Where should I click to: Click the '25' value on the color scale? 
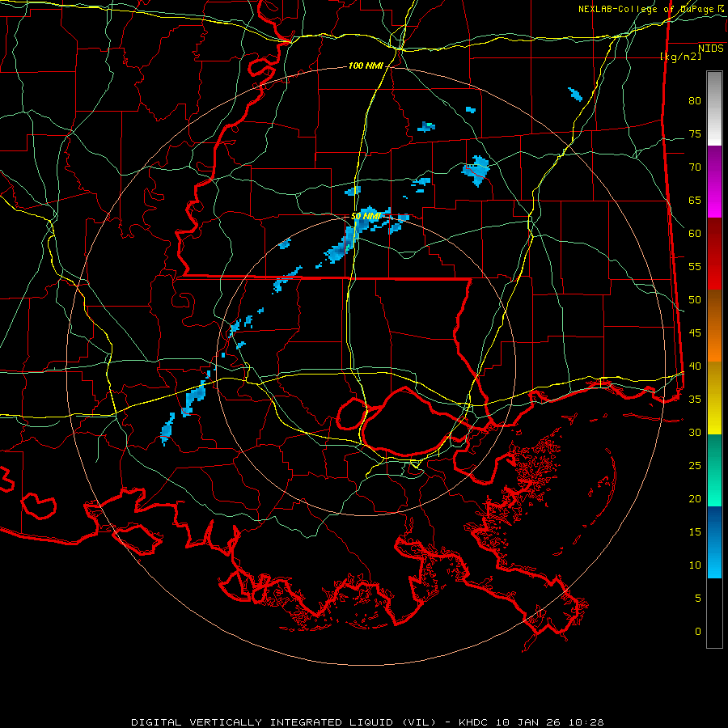[695, 466]
